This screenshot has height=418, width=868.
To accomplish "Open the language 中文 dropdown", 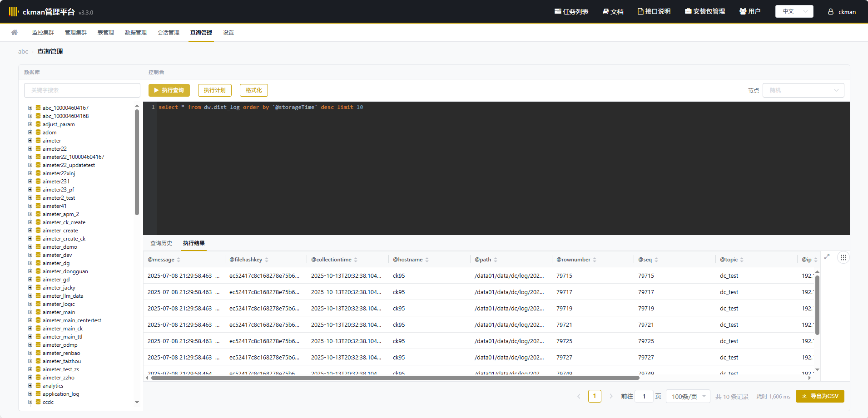I will coord(794,11).
